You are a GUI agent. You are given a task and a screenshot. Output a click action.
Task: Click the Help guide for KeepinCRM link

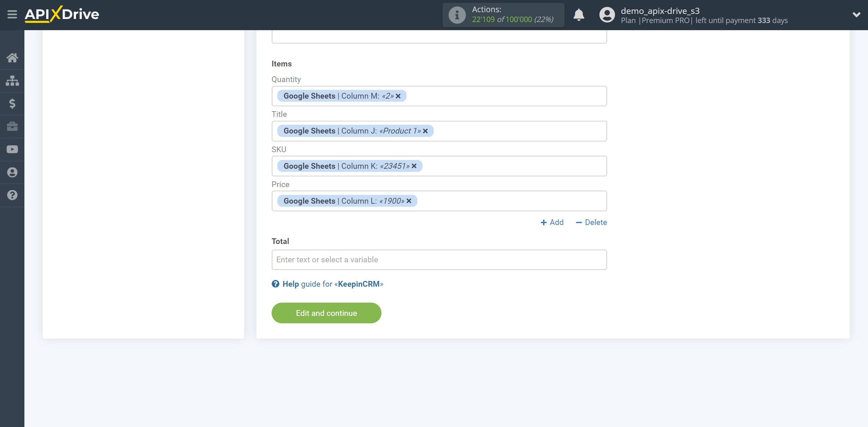pos(327,284)
